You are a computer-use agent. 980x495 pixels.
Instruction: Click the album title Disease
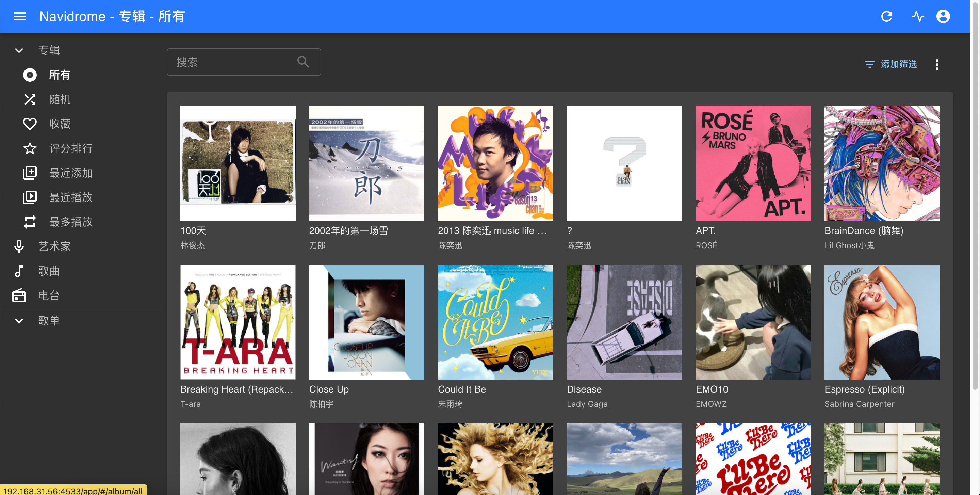[584, 389]
